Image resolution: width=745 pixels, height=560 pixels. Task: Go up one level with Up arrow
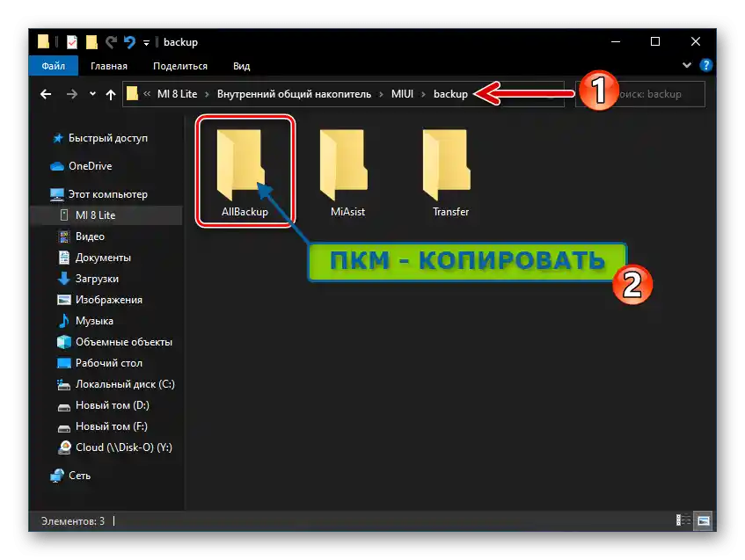click(x=111, y=95)
